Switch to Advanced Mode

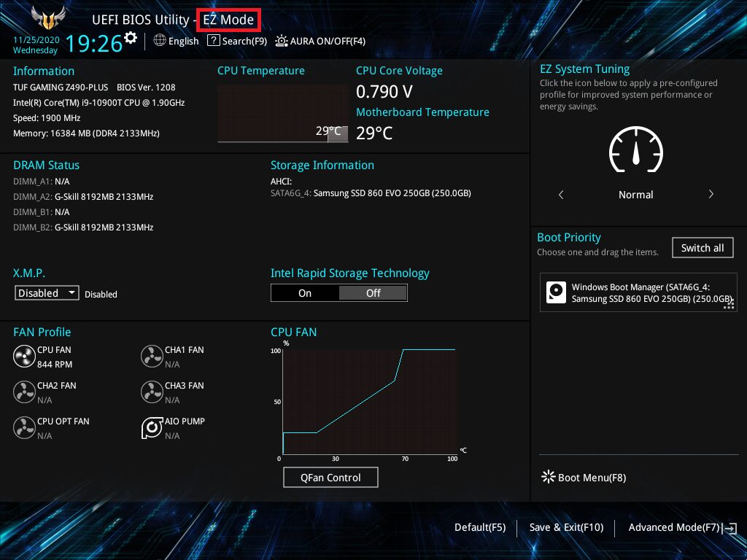674,527
